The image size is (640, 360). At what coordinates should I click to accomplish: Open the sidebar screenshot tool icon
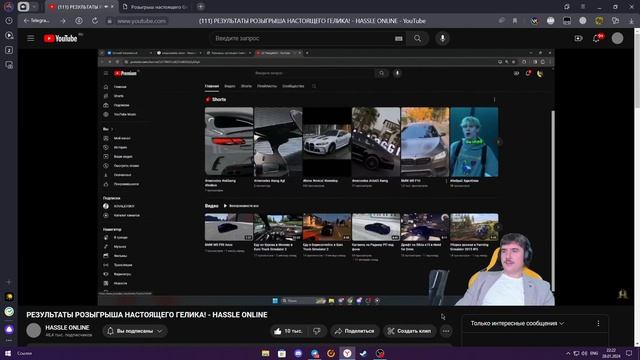9,65
